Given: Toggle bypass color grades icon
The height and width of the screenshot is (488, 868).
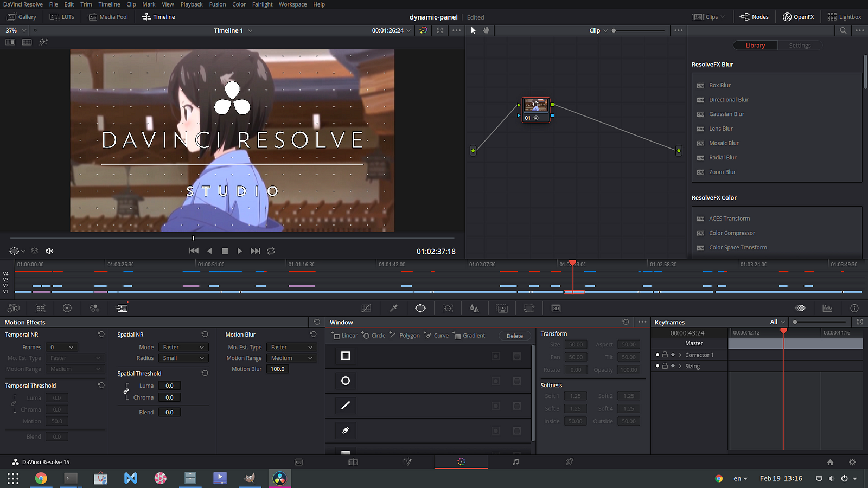Looking at the screenshot, I should 423,30.
